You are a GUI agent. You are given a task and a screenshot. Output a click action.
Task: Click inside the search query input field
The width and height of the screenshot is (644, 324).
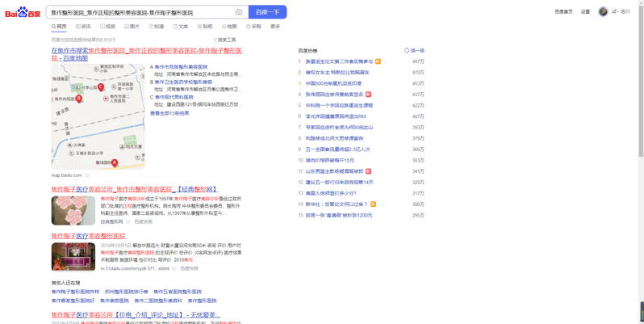[137, 12]
